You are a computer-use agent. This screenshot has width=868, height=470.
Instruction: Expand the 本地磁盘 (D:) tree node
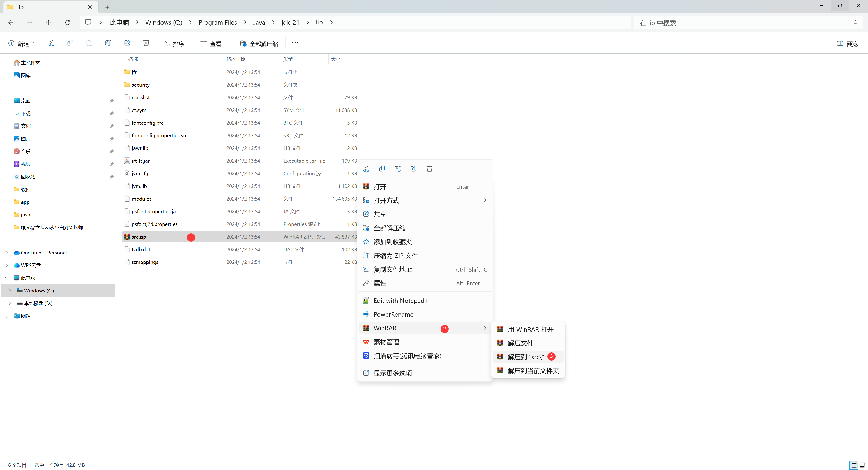point(10,303)
